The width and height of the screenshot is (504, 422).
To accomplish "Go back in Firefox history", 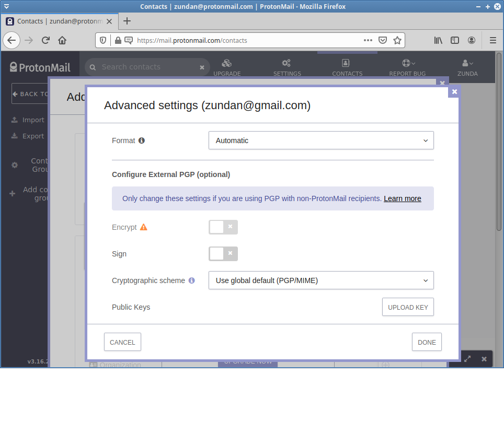I will coord(12,40).
